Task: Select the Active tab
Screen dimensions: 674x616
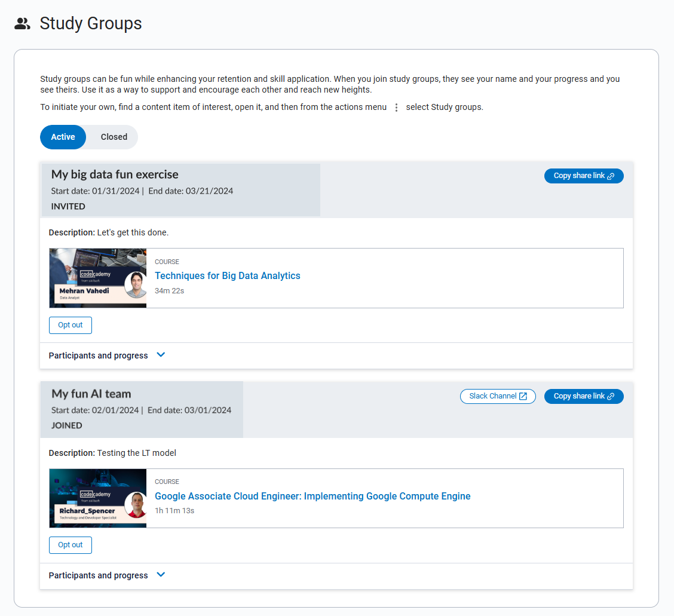Action: 63,137
